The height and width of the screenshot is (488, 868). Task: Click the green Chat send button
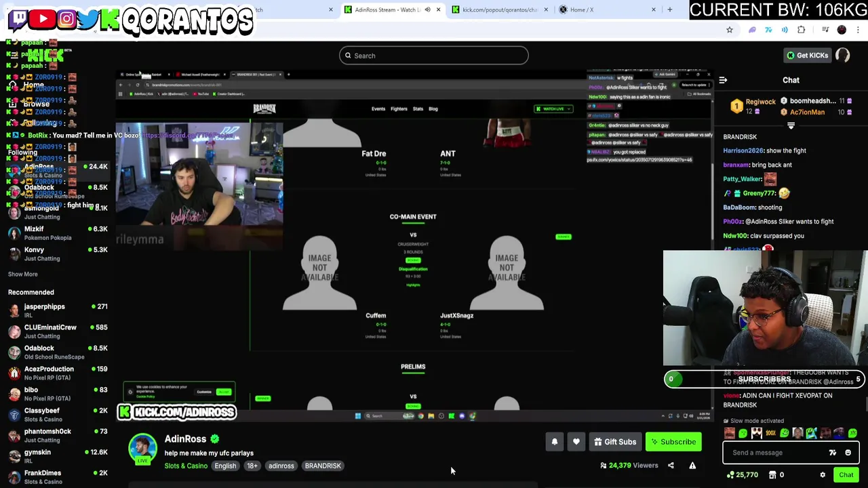(x=846, y=475)
